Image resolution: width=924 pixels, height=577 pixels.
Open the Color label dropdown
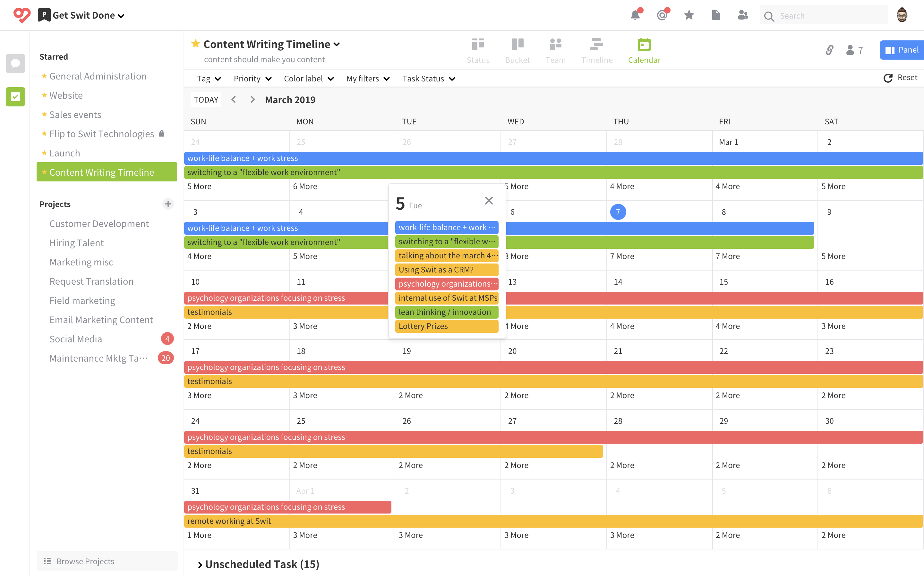(x=309, y=79)
